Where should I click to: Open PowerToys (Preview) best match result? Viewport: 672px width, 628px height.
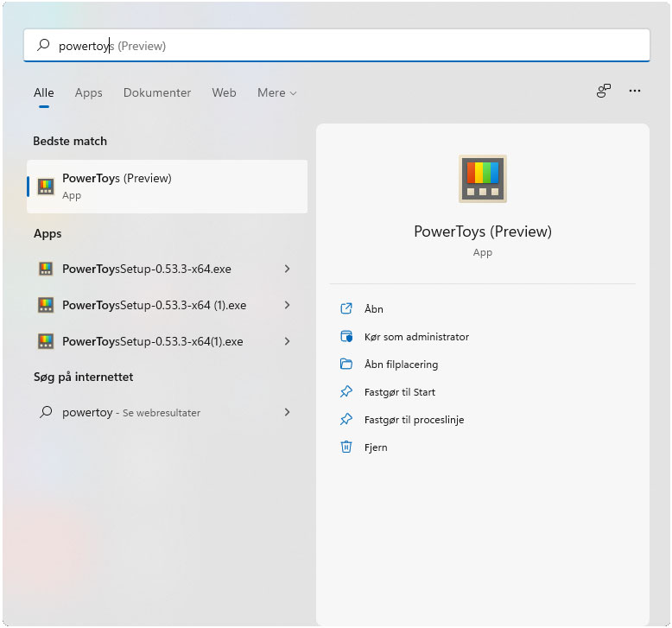(168, 187)
